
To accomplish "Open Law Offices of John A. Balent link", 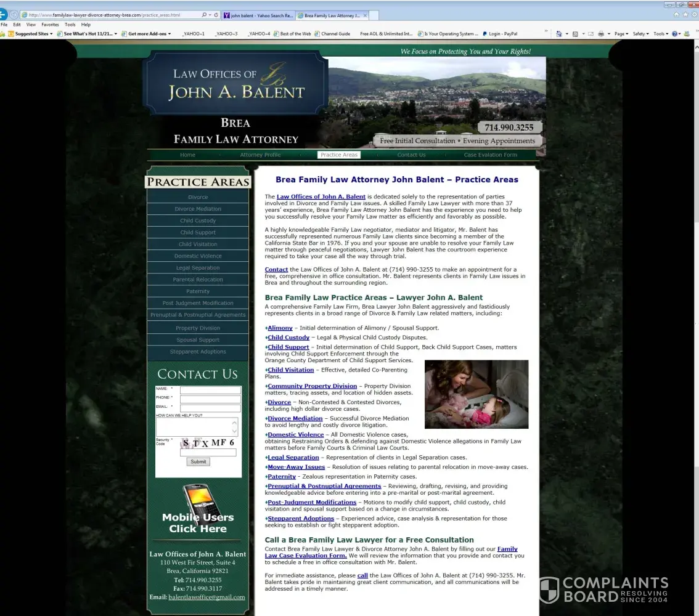I will (x=321, y=197).
